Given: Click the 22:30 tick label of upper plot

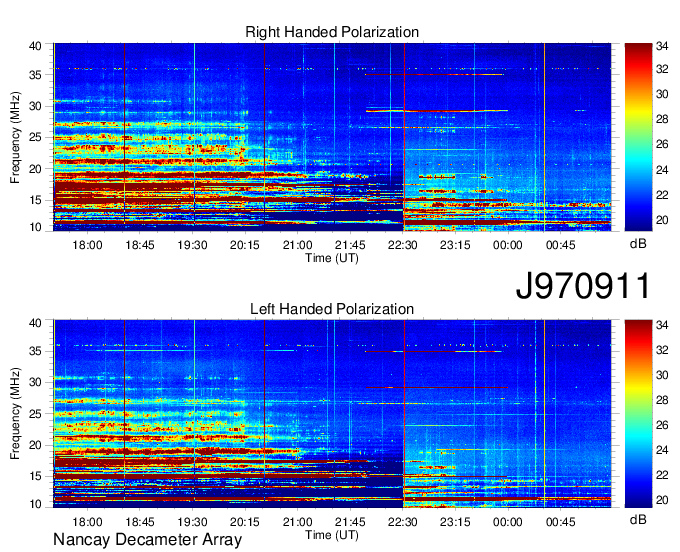Looking at the screenshot, I should (x=402, y=245).
